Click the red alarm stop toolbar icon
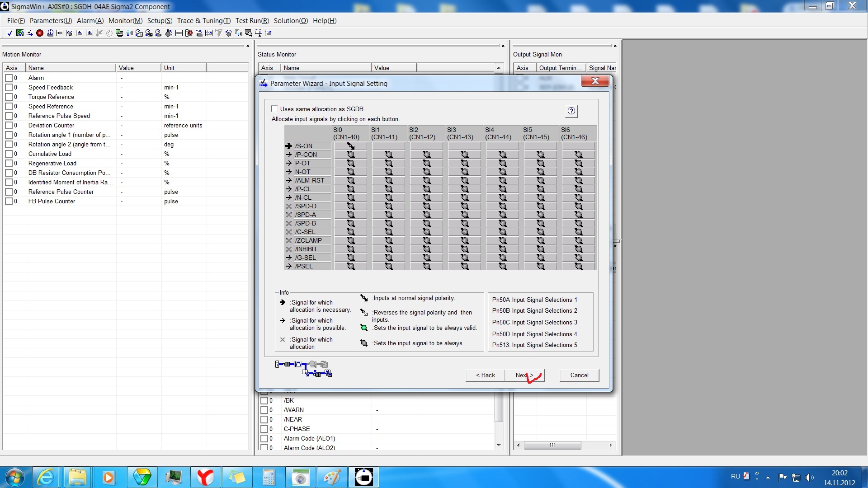The image size is (868, 488). coord(40,33)
